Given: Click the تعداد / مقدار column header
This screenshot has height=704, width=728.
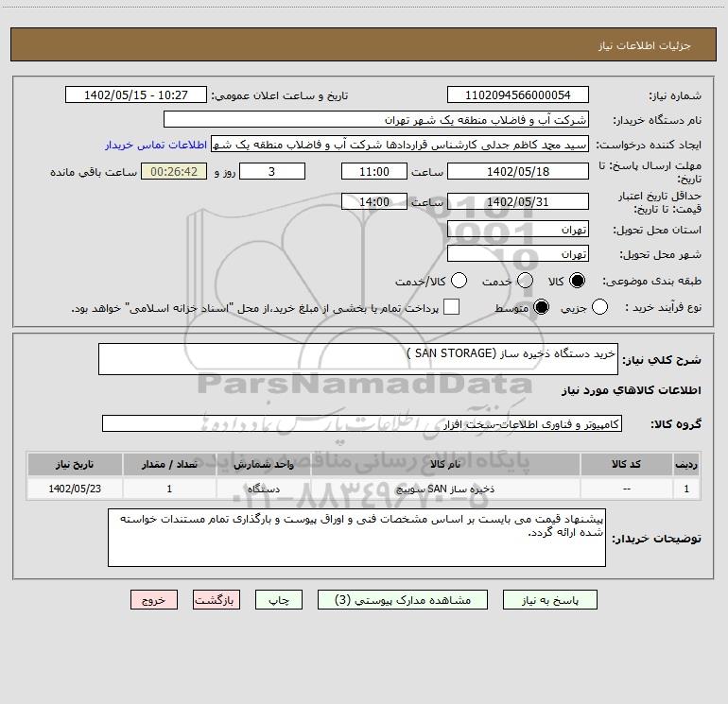Looking at the screenshot, I should click(169, 464).
